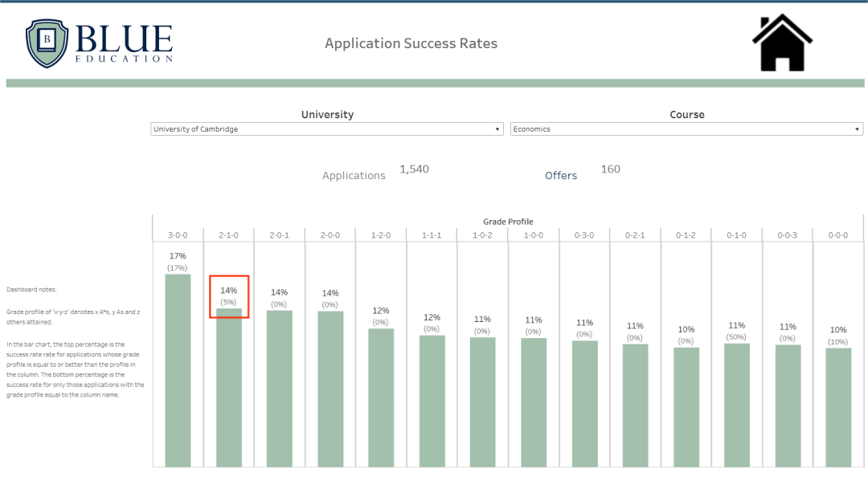Select the 0-0-0 grade profile bar

click(x=838, y=407)
